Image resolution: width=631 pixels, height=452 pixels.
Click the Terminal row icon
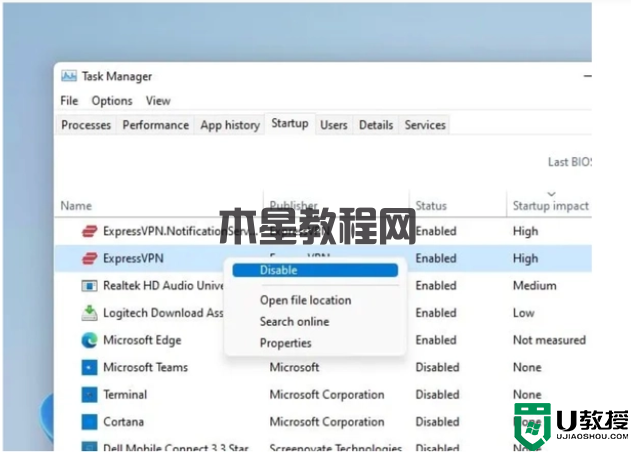pos(89,394)
